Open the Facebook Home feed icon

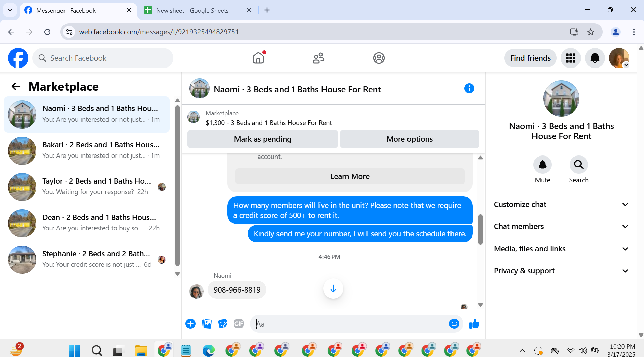[258, 58]
